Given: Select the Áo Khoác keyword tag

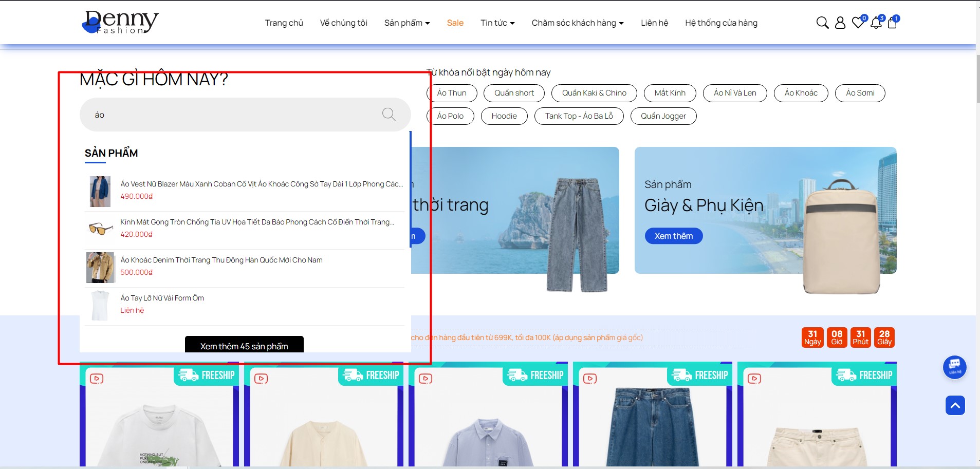Looking at the screenshot, I should tap(801, 93).
